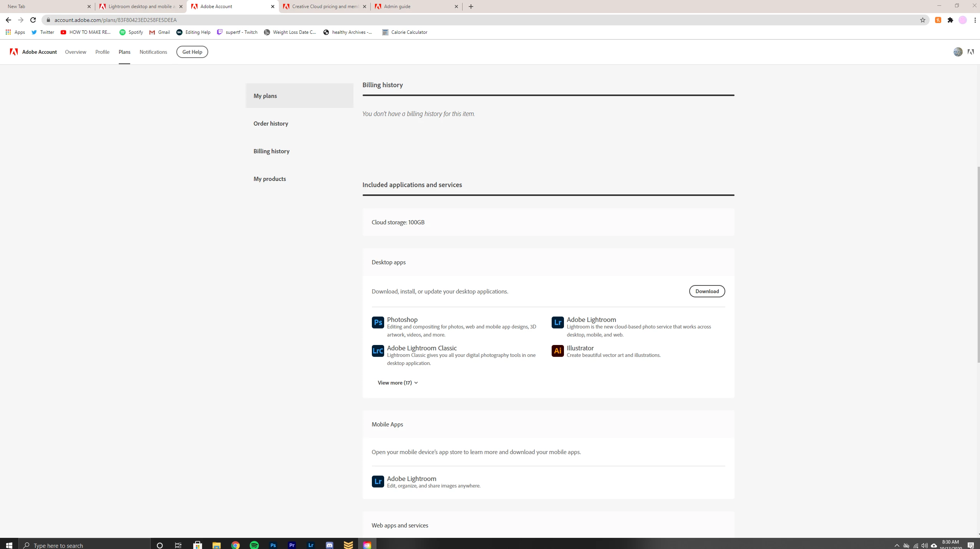The image size is (980, 549).
Task: Show hidden system tray icons chevron
Action: pyautogui.click(x=897, y=545)
